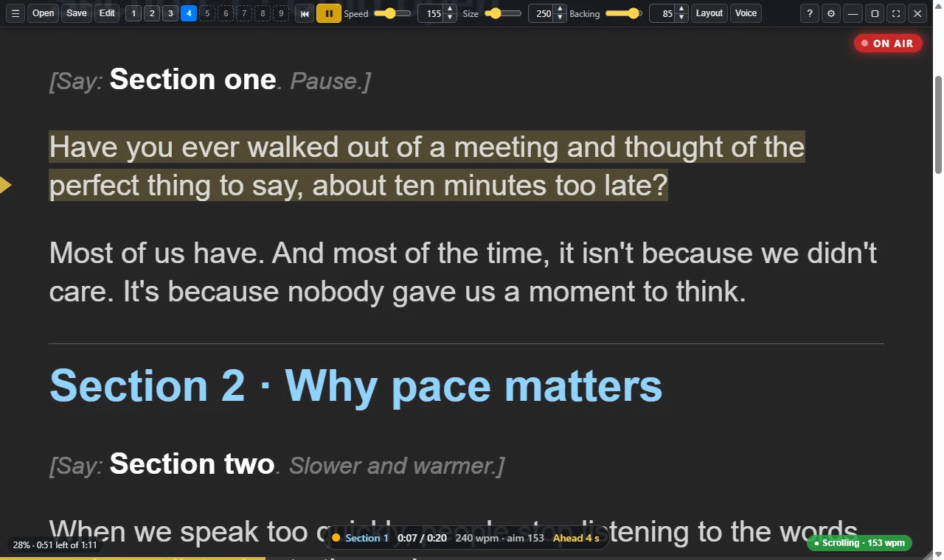Increase size with the up arrow
This screenshot has height=560, width=944.
[560, 9]
